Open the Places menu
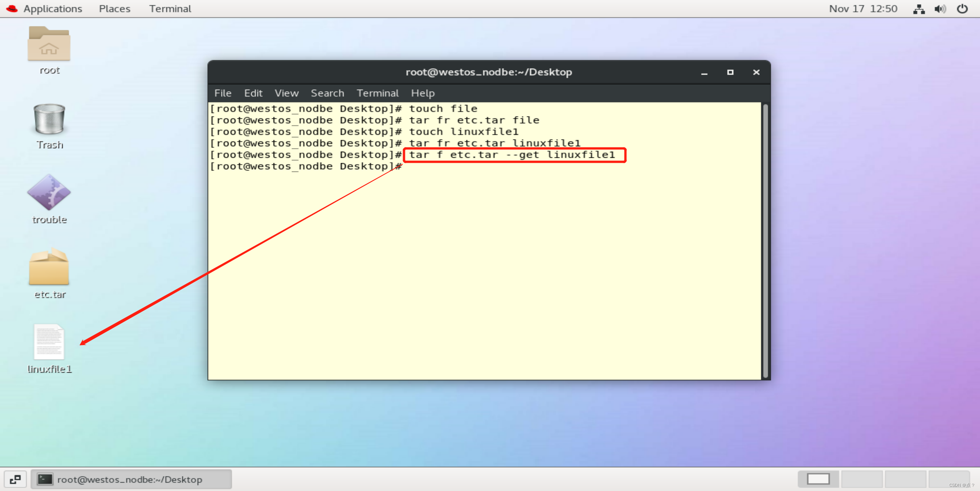 pos(114,8)
